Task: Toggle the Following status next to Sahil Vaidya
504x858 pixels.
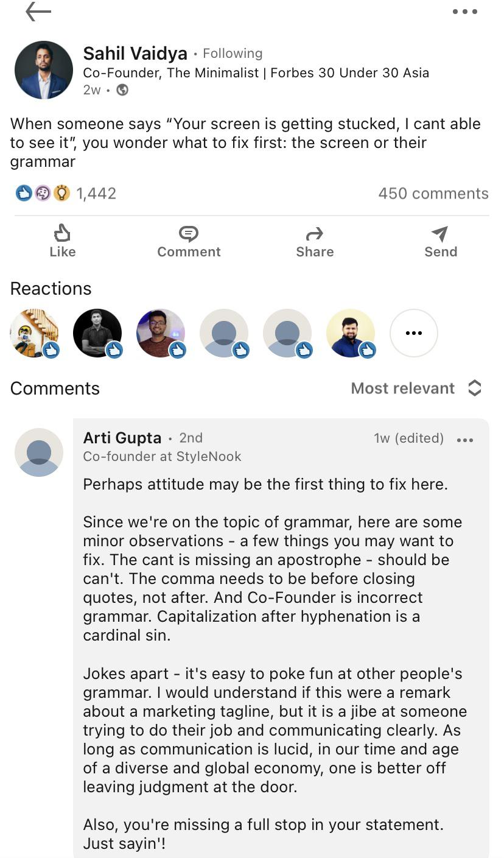Action: click(x=233, y=54)
